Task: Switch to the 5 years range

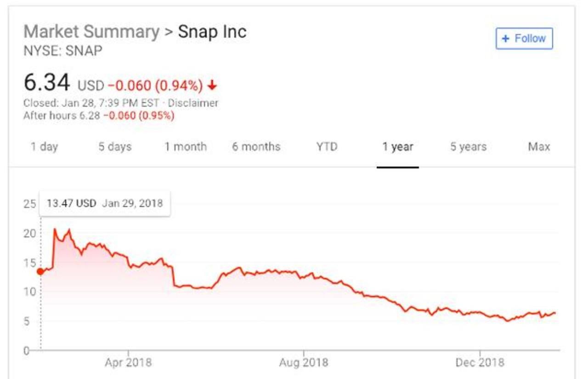Action: click(469, 147)
